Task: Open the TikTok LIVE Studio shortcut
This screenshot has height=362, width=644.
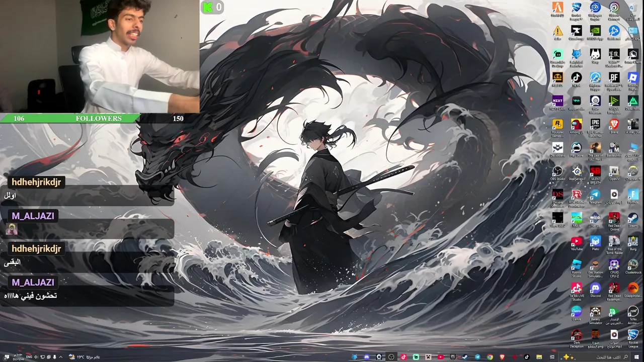Action: (x=577, y=291)
